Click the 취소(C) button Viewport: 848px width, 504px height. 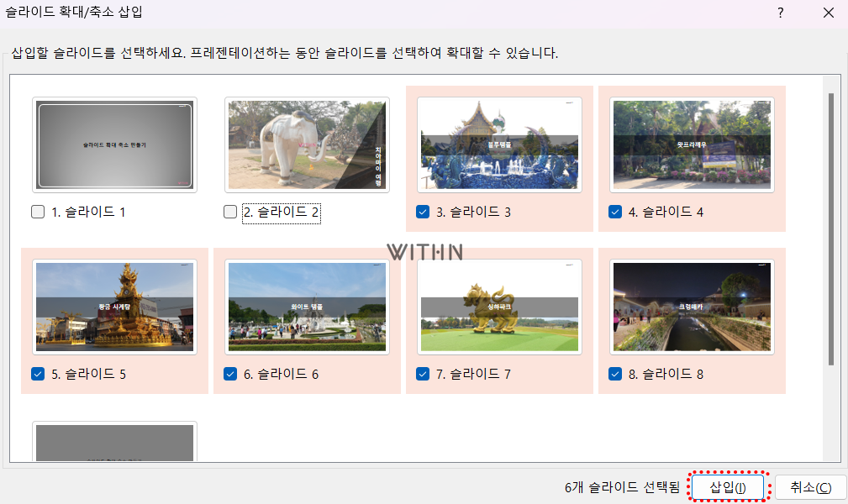[811, 487]
